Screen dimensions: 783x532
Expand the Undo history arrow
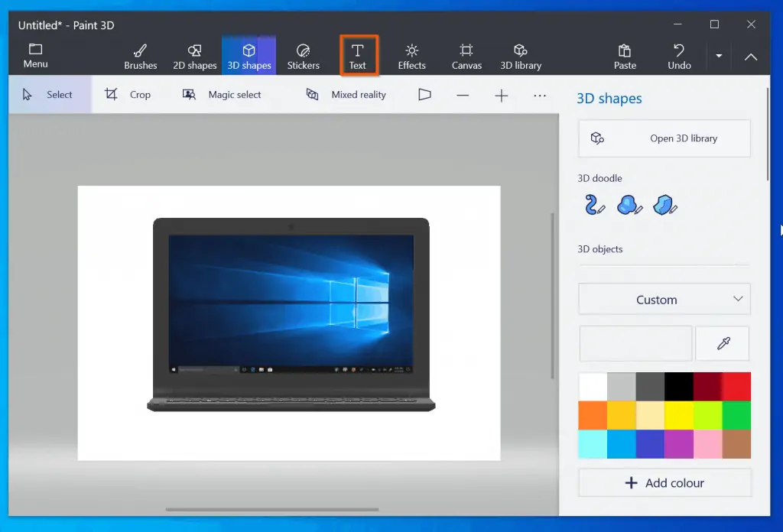pos(720,57)
